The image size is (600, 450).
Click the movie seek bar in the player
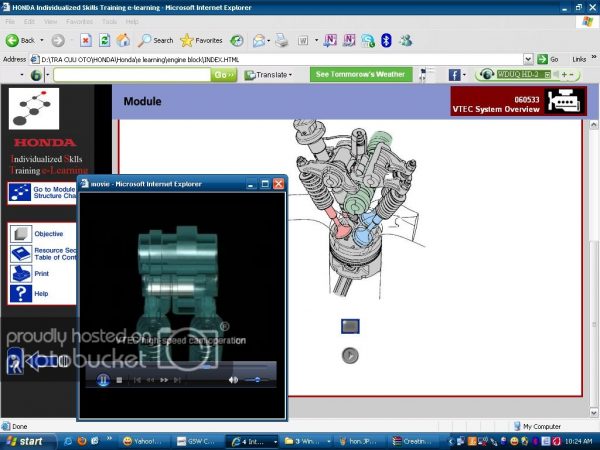pyautogui.click(x=180, y=367)
